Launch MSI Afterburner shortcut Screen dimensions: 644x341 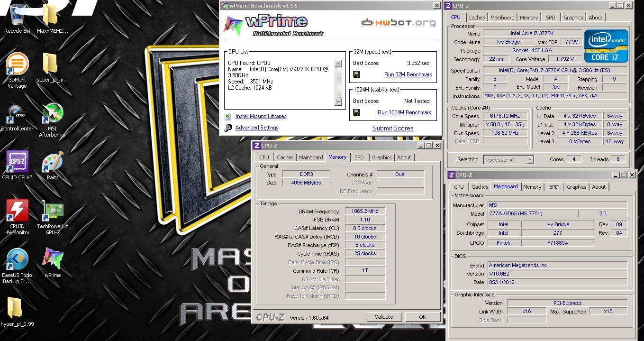[52, 120]
